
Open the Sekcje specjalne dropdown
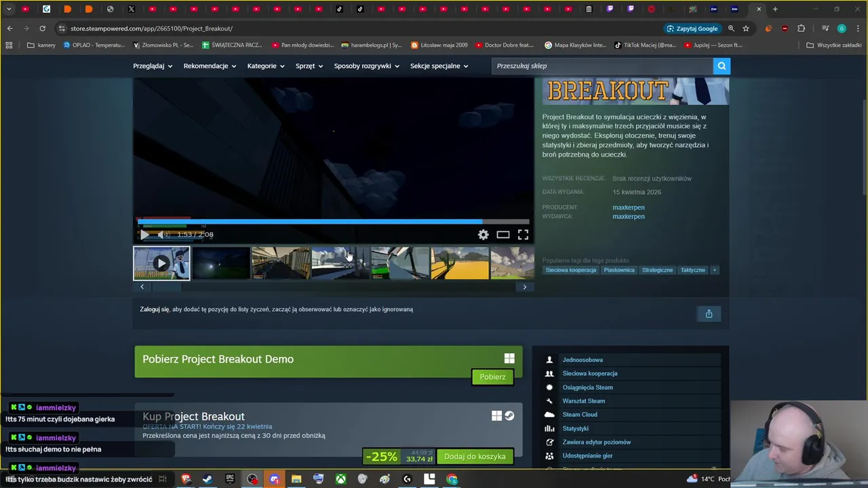[x=439, y=66]
